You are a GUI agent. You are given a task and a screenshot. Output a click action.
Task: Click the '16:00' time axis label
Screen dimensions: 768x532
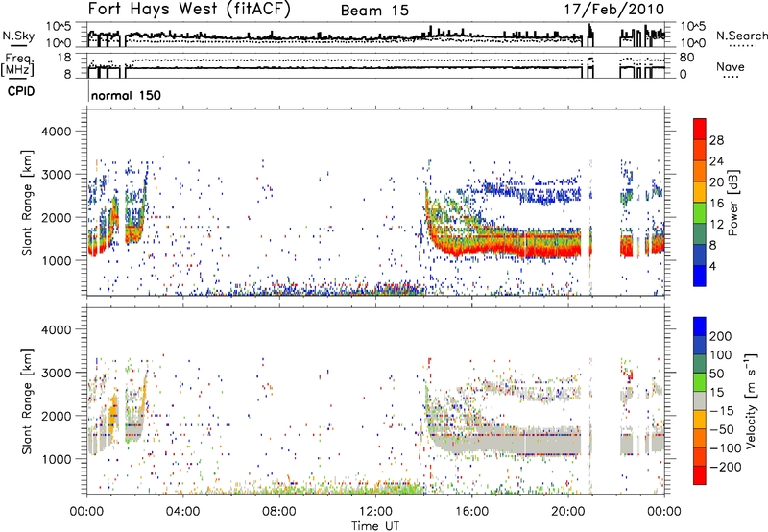tap(471, 512)
